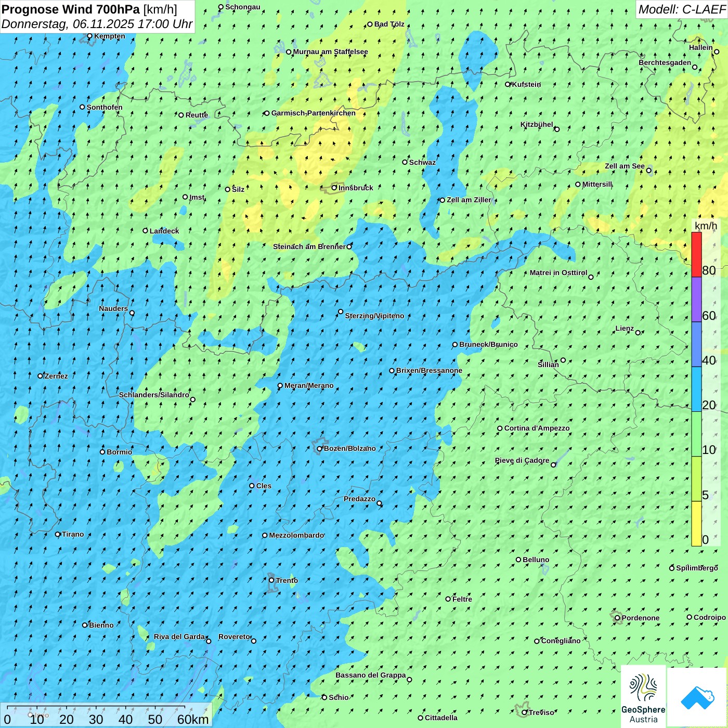Click the purple 60 km/h legend segment
Image resolution: width=728 pixels, height=728 pixels.
(x=696, y=300)
